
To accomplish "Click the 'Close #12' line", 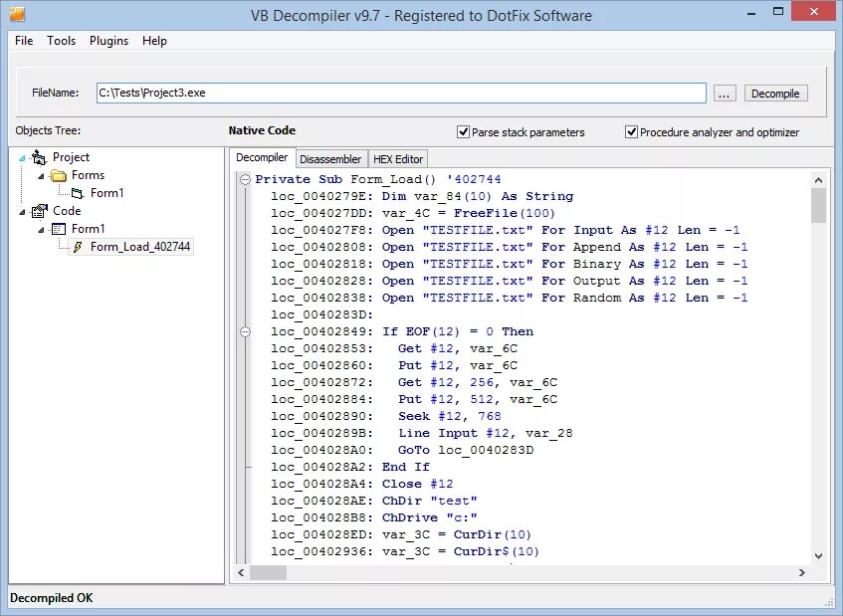I will pos(362,484).
